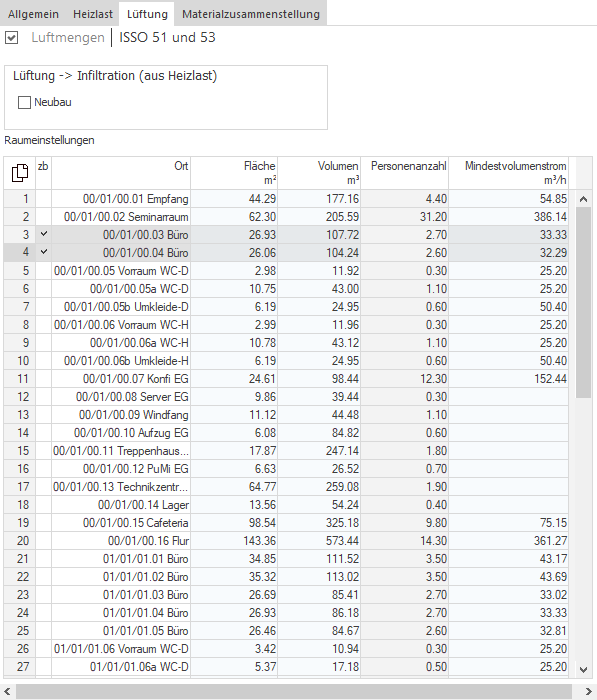Image resolution: width=597 pixels, height=700 pixels.
Task: Select the Lüftung tab
Action: coord(147,14)
